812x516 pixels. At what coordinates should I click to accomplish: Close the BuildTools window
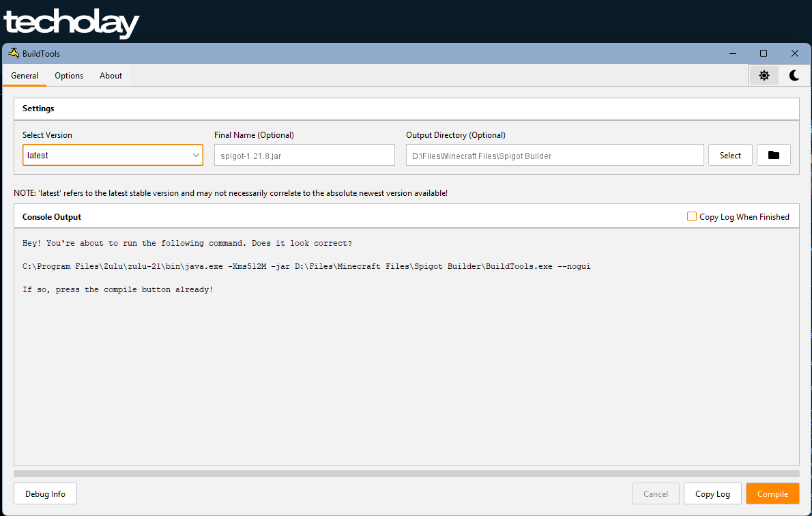click(x=794, y=53)
